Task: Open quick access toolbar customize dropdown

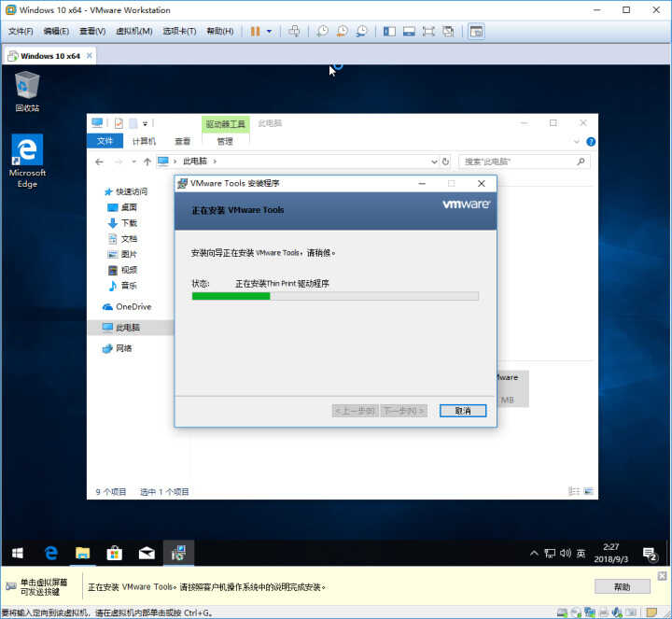Action: 146,124
